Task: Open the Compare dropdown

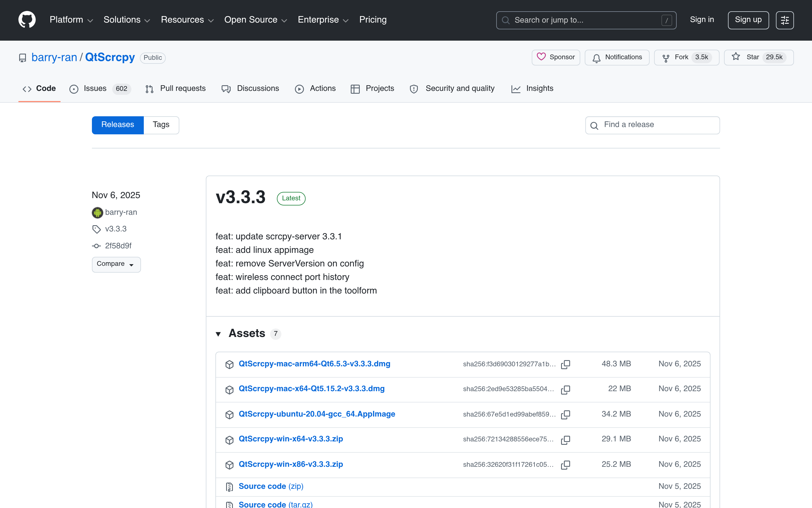Action: (116, 264)
